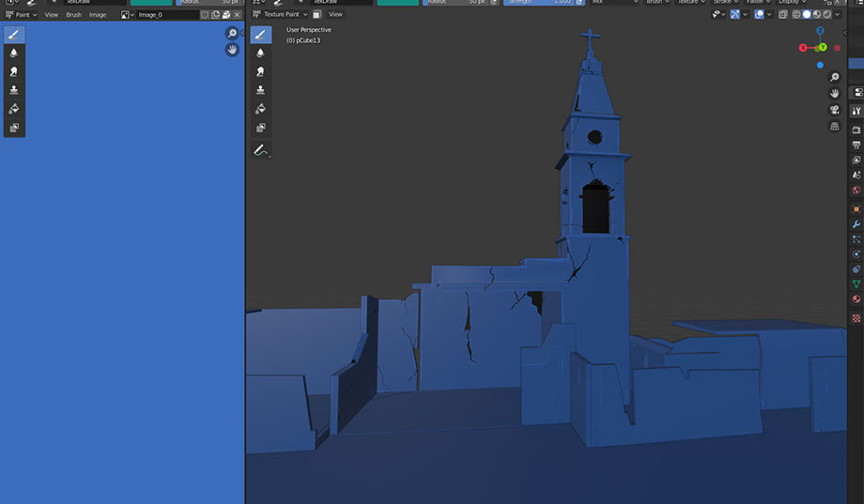This screenshot has width=864, height=504.
Task: Toggle viewport overlays display
Action: [760, 15]
